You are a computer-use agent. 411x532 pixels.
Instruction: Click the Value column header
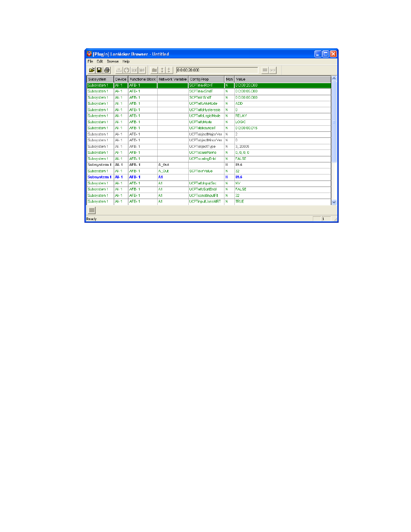click(x=283, y=79)
